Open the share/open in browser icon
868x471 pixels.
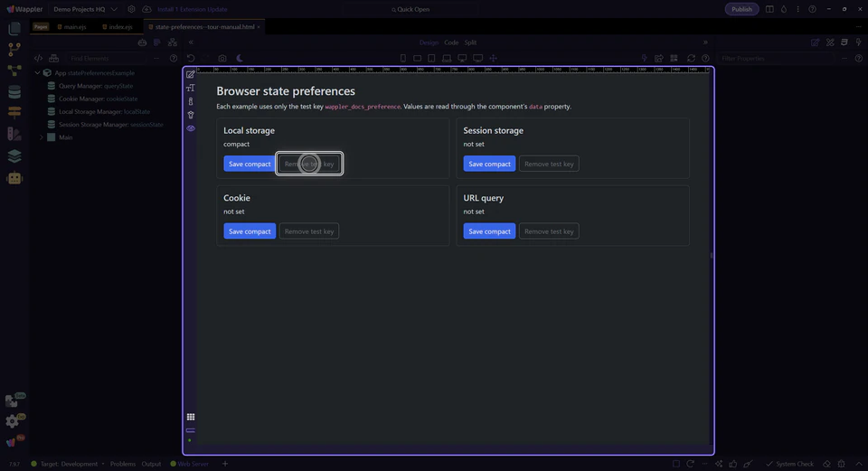pyautogui.click(x=659, y=58)
